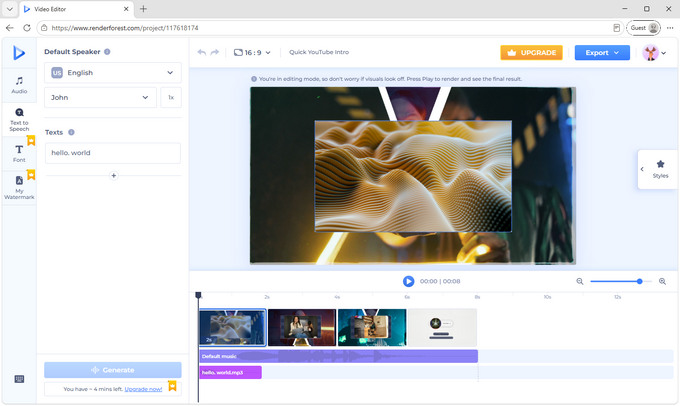This screenshot has width=680, height=406.
Task: Click the wave image in preview canvas
Action: click(x=413, y=176)
